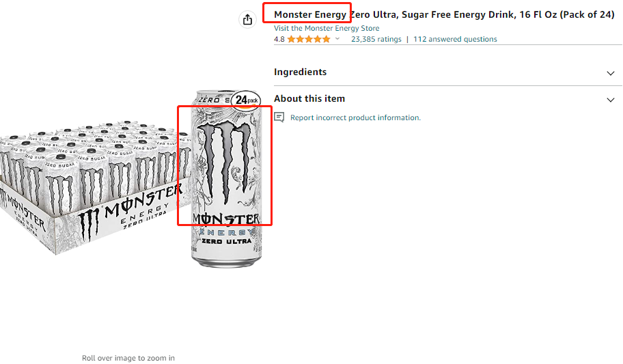Open the 23,385 ratings link
The height and width of the screenshot is (364, 623).
pyautogui.click(x=376, y=39)
